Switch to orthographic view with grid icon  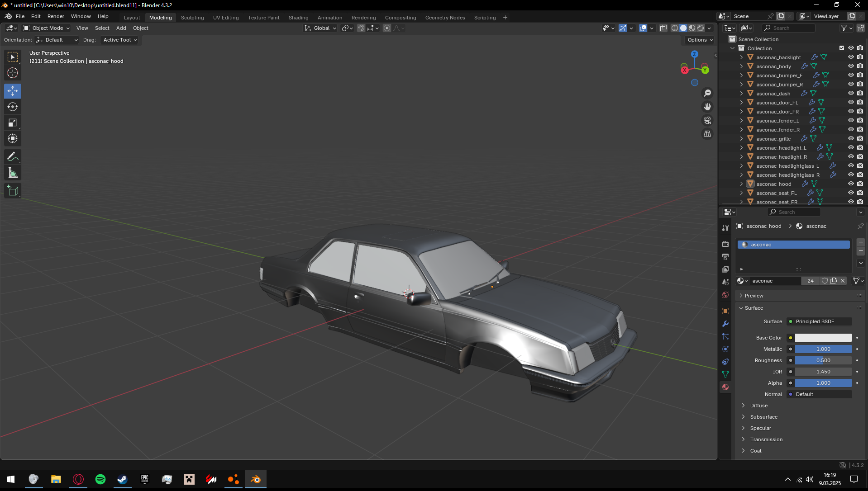(707, 134)
